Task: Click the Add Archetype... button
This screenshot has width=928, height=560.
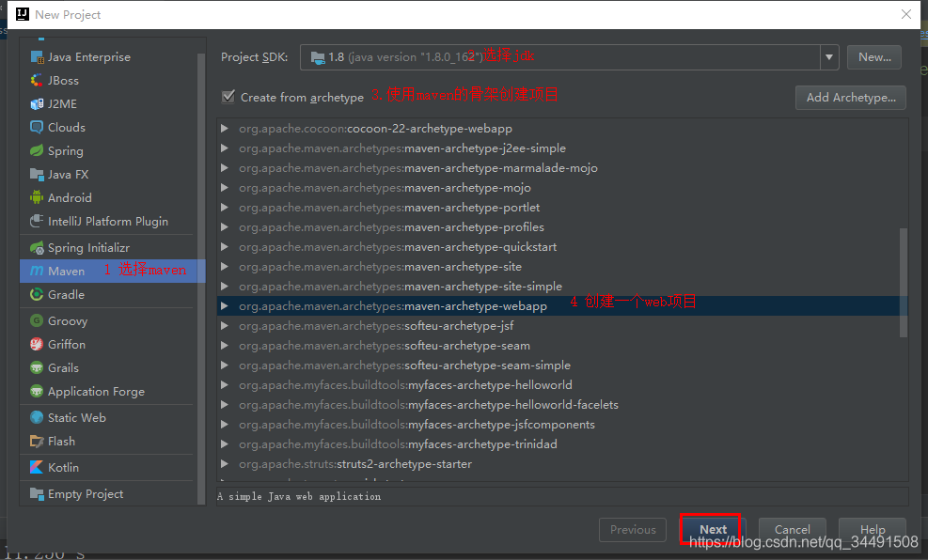Action: coord(851,98)
